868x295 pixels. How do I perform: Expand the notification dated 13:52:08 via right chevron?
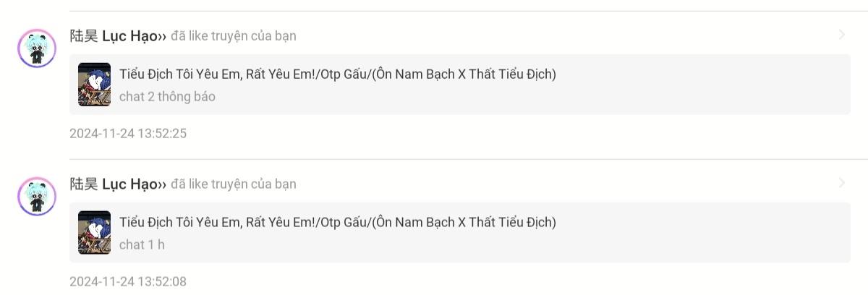tap(841, 183)
